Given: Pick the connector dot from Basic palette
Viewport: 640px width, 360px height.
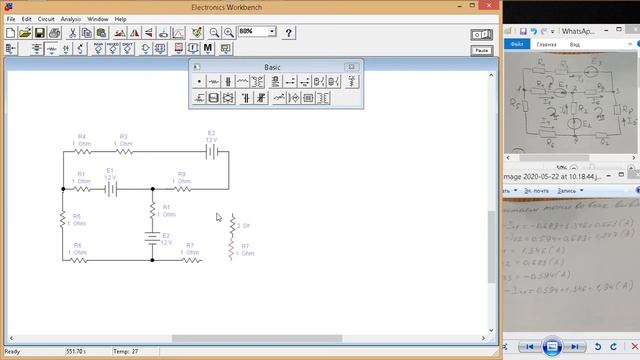Looking at the screenshot, I should click(x=199, y=82).
